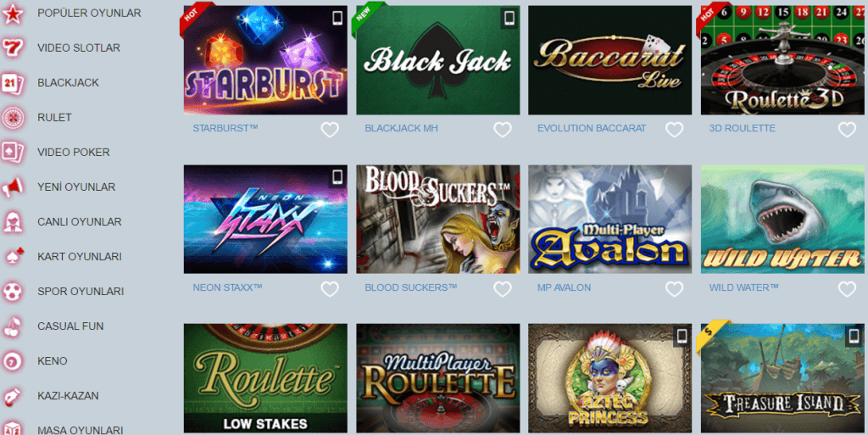
Task: Click the star icon beside Popüler Oyunlar
Action: 13,14
